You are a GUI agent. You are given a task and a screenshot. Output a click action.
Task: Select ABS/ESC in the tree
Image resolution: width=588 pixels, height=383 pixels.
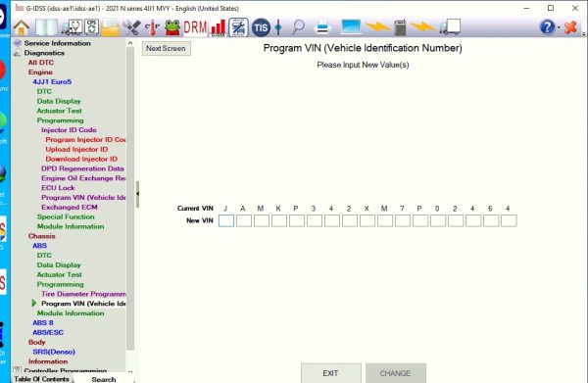click(x=48, y=332)
